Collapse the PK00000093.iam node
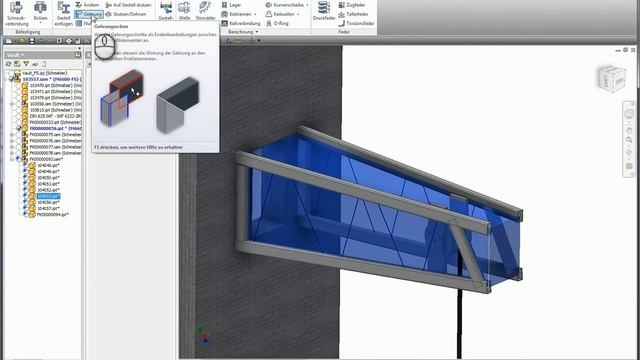640x360 pixels. [x=12, y=159]
